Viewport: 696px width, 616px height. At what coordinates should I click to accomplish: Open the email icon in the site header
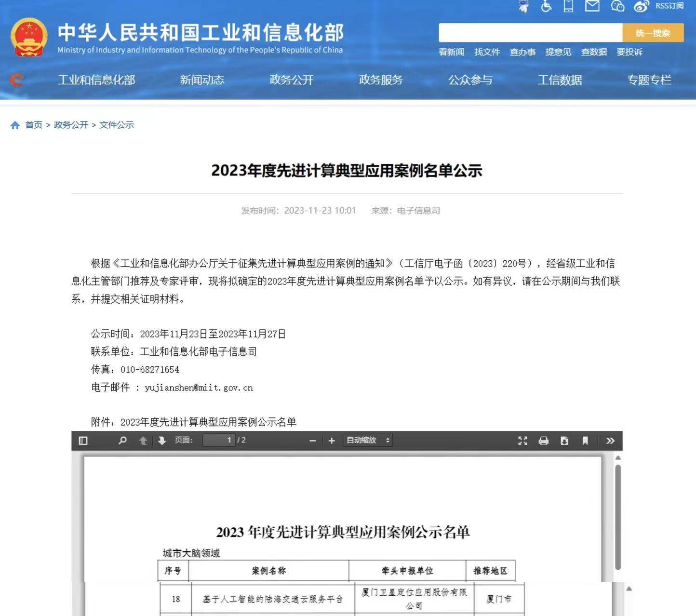click(592, 6)
